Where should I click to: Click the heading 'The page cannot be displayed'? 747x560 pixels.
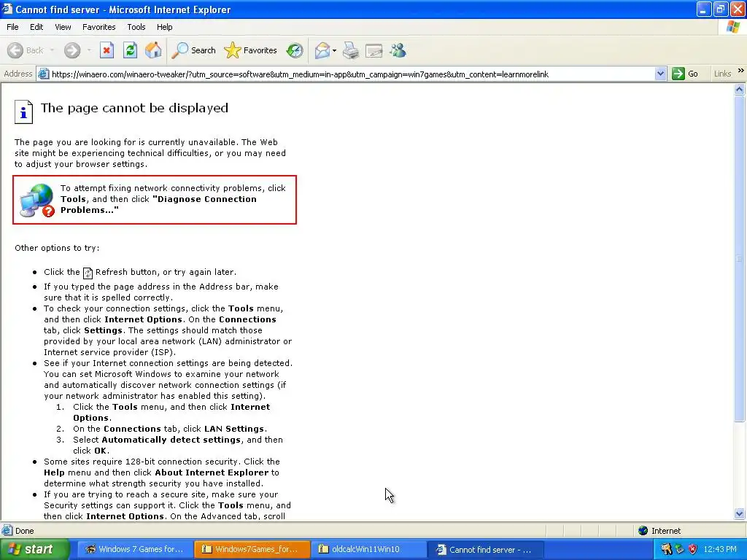coord(134,108)
